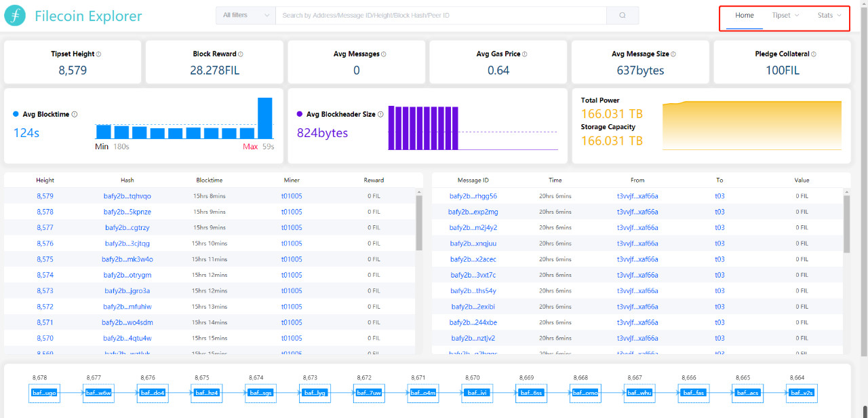
Task: Open miner t01005 in row 8,575
Action: coord(292,259)
